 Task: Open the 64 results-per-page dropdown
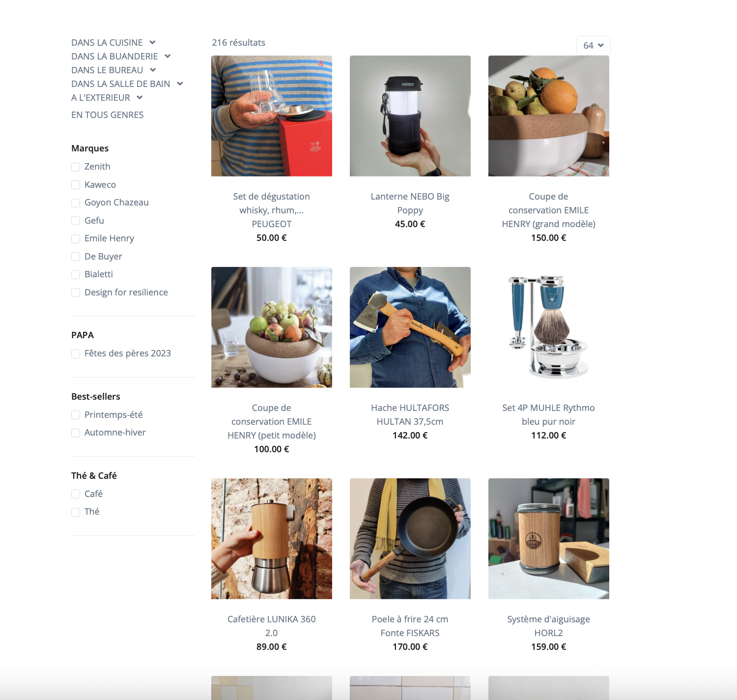pos(593,45)
